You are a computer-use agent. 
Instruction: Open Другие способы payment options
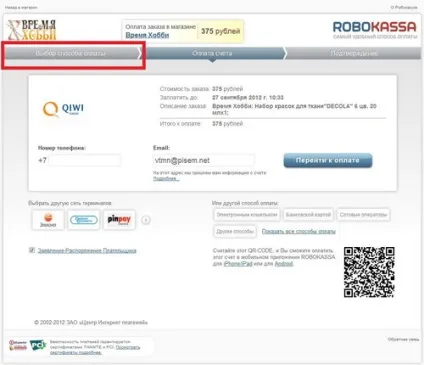[235, 231]
